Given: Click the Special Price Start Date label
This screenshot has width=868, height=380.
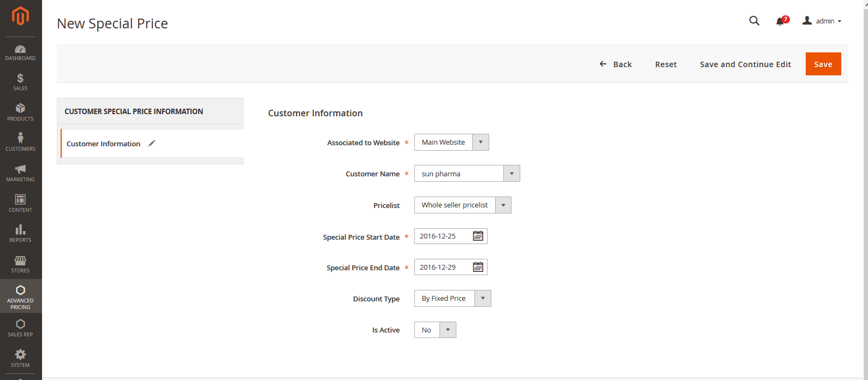Looking at the screenshot, I should tap(361, 237).
